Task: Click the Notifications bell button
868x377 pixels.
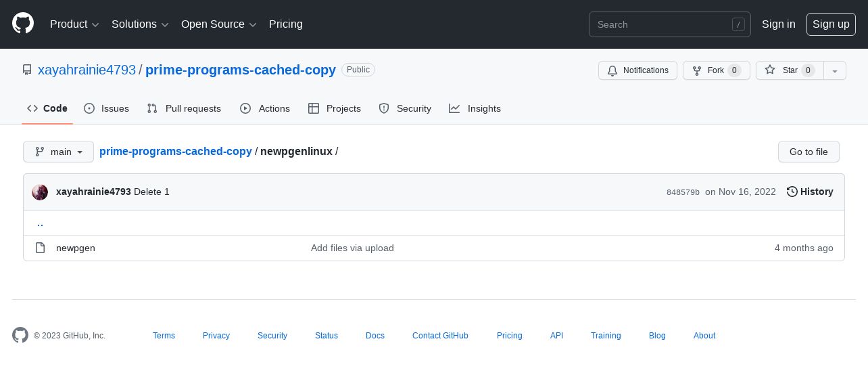Action: 637,70
